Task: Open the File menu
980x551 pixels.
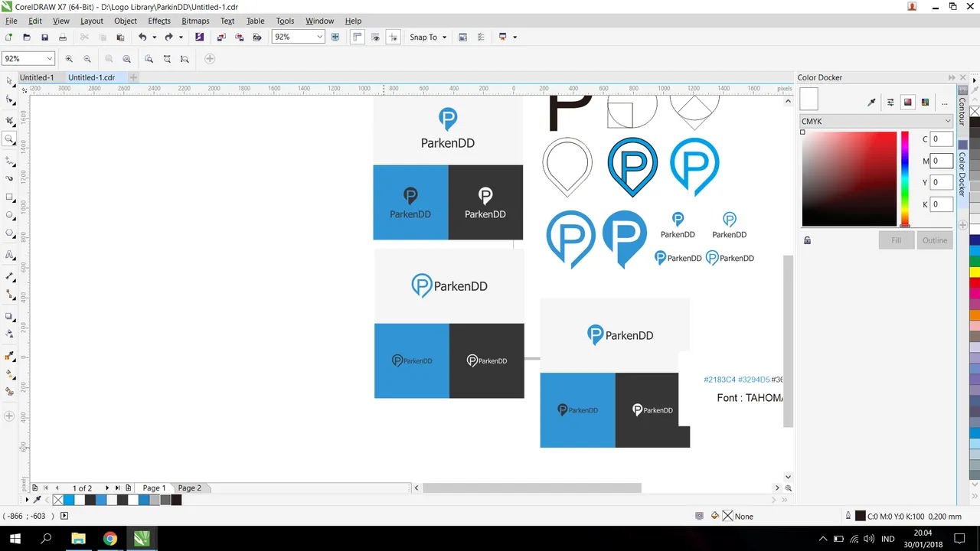Action: pyautogui.click(x=11, y=21)
